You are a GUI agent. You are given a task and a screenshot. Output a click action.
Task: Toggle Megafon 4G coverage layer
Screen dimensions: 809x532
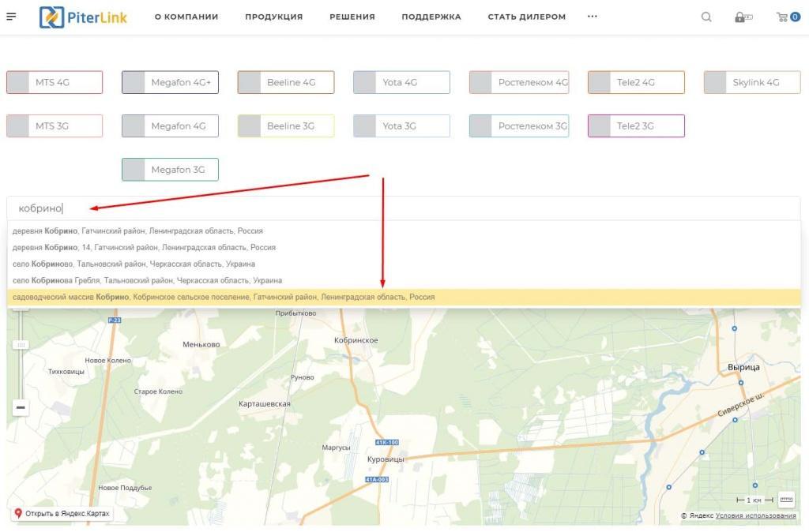171,126
